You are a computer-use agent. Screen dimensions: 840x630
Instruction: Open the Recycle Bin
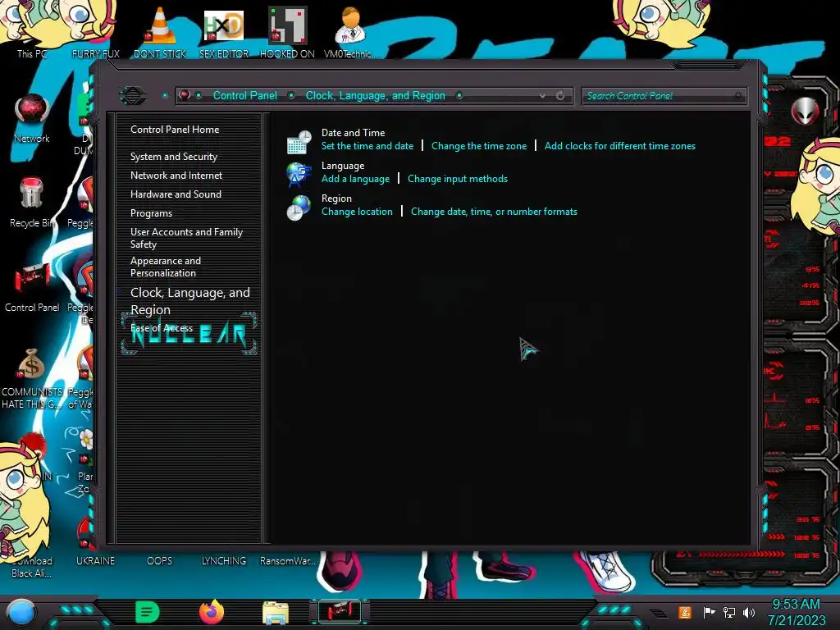[x=32, y=203]
